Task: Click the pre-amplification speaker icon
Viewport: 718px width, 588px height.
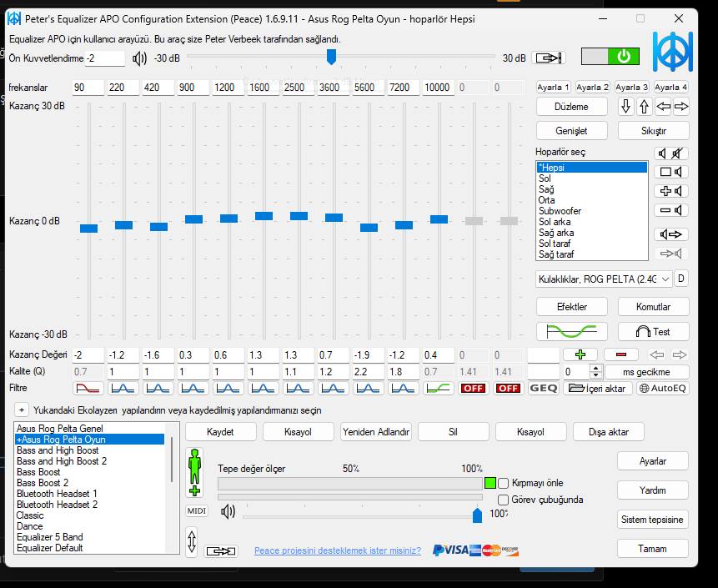Action: coord(139,58)
